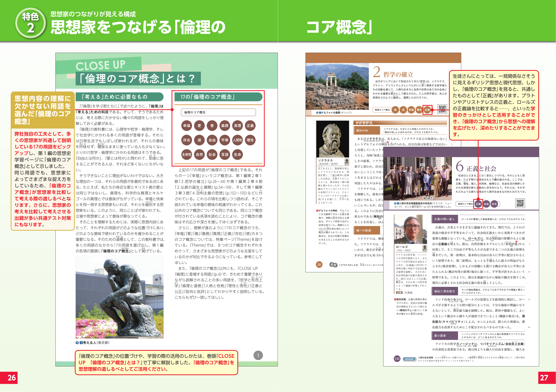The height and width of the screenshot is (392, 556).
Task: Click the 正義 circle on the 哲学の確立 page
Action: pyautogui.click(x=427, y=110)
